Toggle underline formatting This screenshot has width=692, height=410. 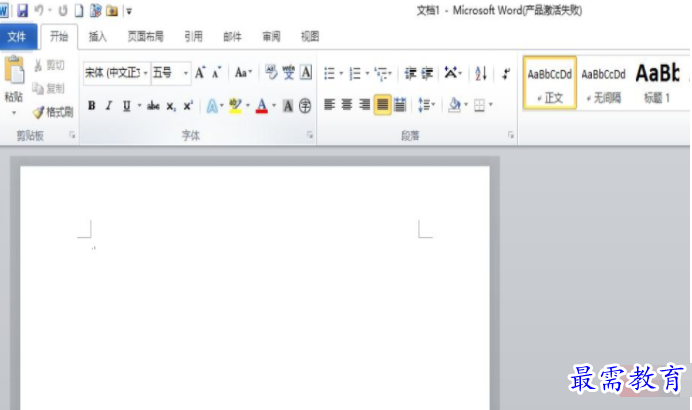127,105
